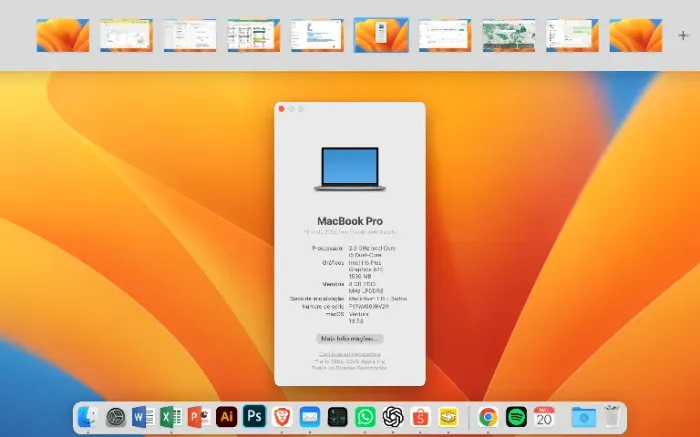Open the Trash in the dock

click(x=612, y=416)
